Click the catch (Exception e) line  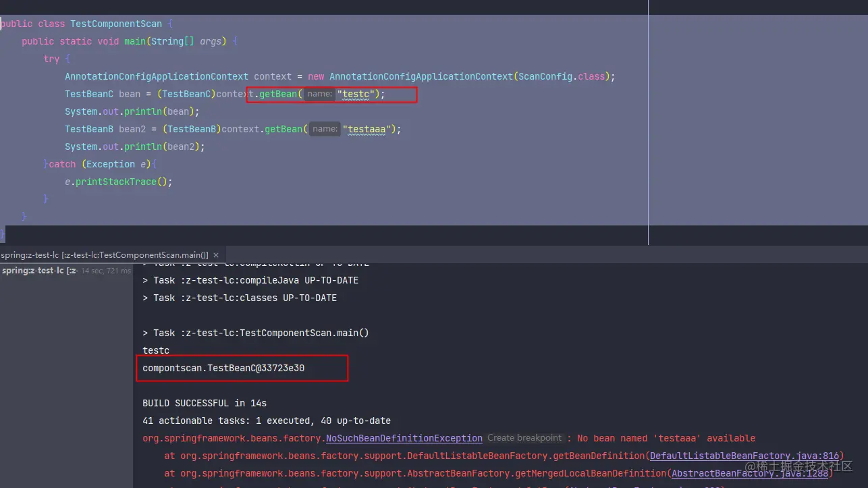click(100, 164)
